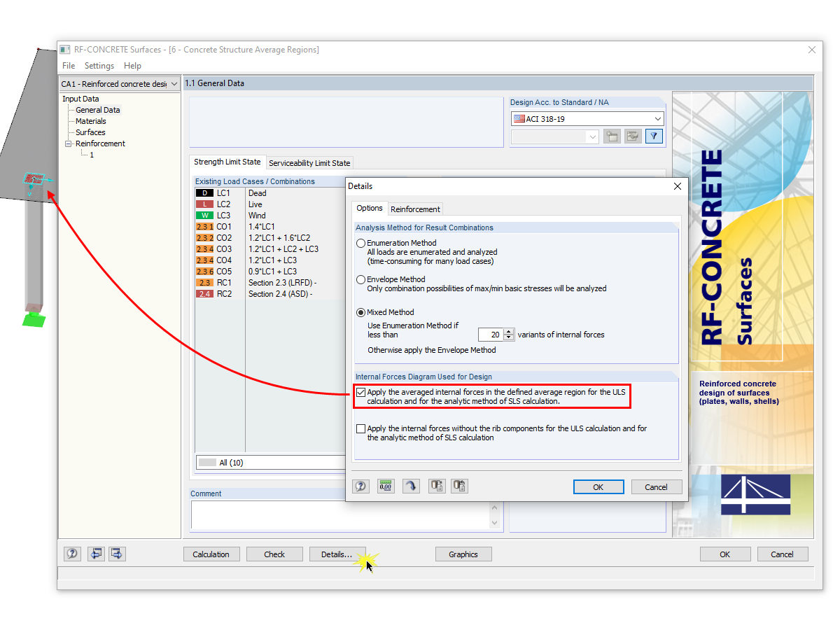Image resolution: width=840 pixels, height=630 pixels.
Task: Click OK in the Details dialog
Action: point(598,487)
